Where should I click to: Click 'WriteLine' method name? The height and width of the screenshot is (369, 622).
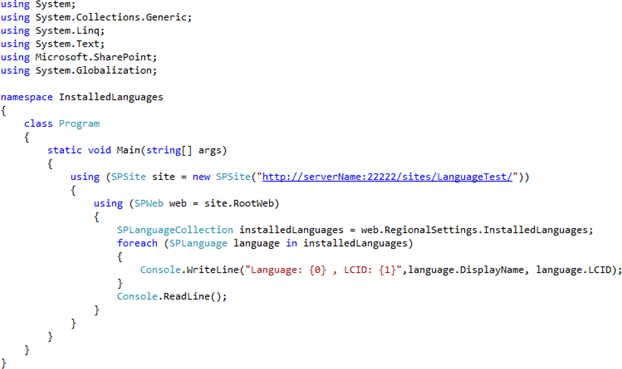click(213, 270)
